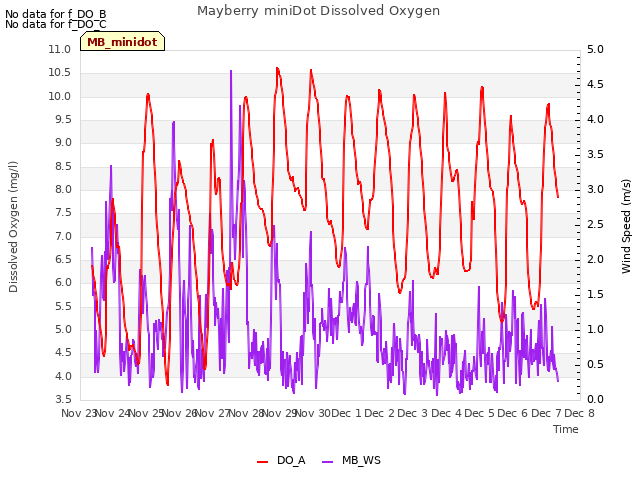Screen dimensions: 640x480
Task: Click the 0.0 wind speed tick label
Action: point(595,400)
